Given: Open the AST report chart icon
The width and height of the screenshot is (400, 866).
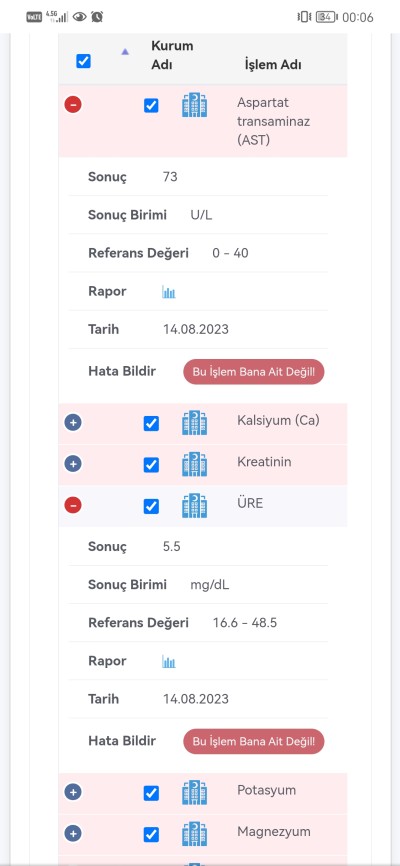Looking at the screenshot, I should click(169, 292).
